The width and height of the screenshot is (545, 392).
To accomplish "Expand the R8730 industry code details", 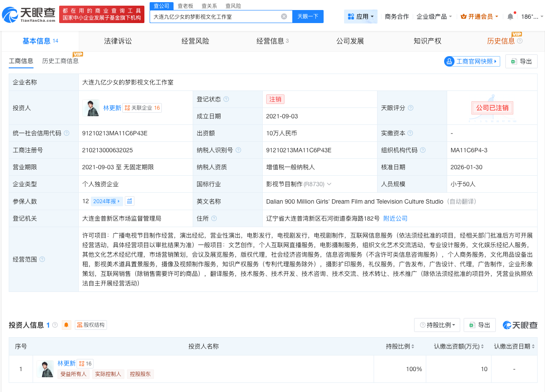I will 329,184.
